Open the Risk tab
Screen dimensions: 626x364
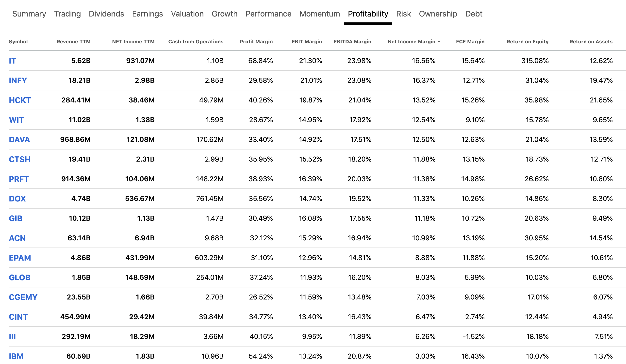point(403,14)
